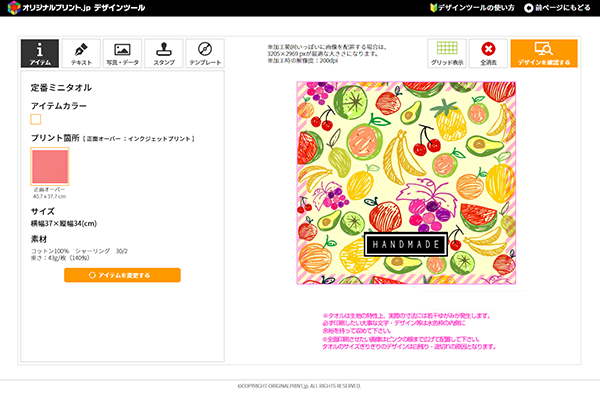Select the pink 正面オーバー print area thumbnail

click(x=50, y=167)
